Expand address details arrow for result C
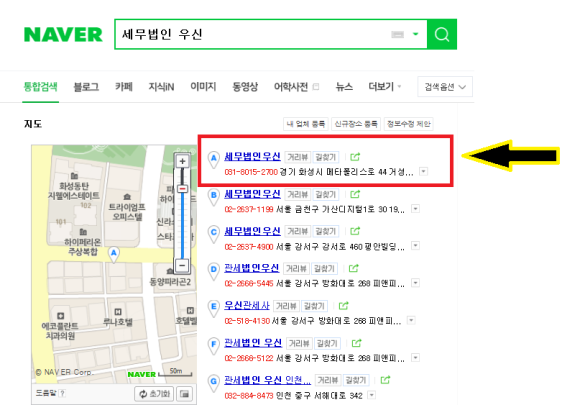 [x=415, y=246]
